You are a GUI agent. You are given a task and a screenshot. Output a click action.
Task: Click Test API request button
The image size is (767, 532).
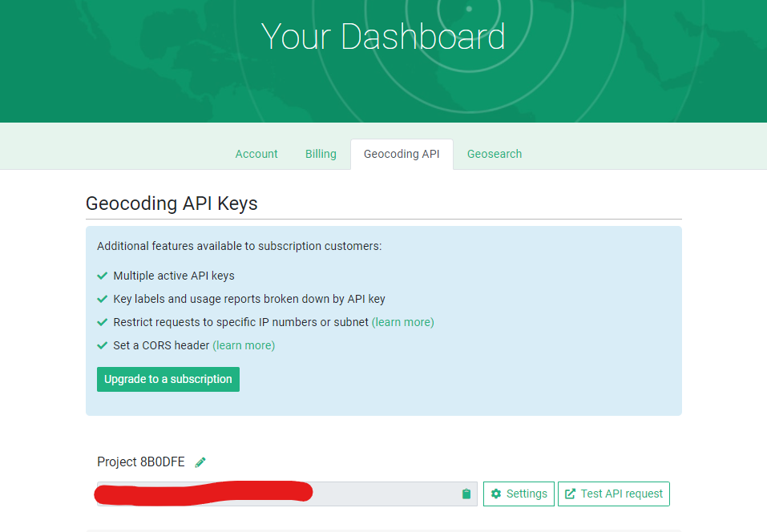[614, 494]
